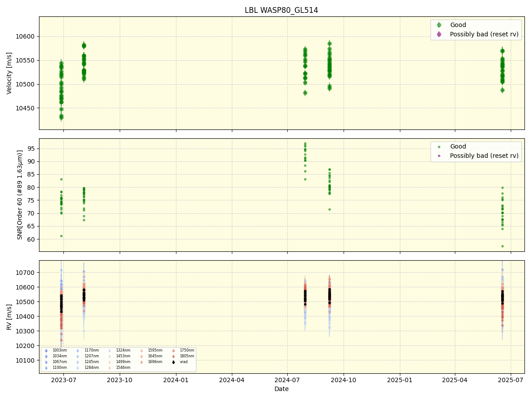Click the x-axis tick label '2025-01'
The image size is (532, 399).
click(400, 380)
